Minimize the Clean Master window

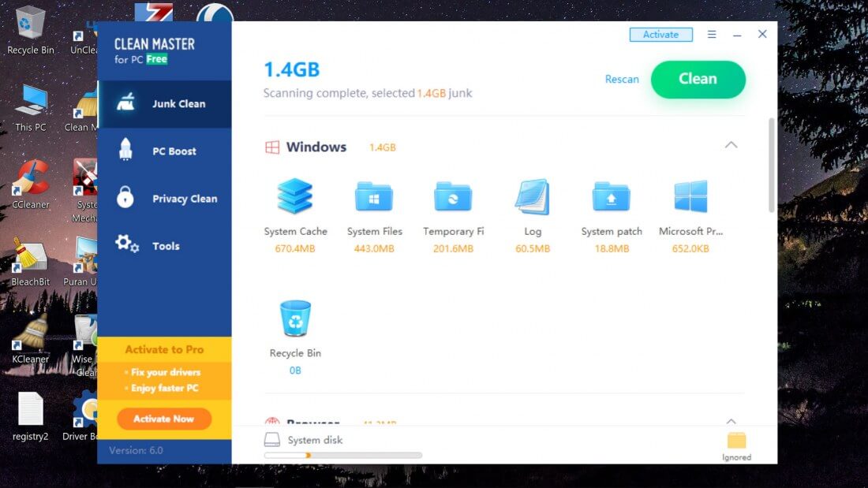pos(737,35)
